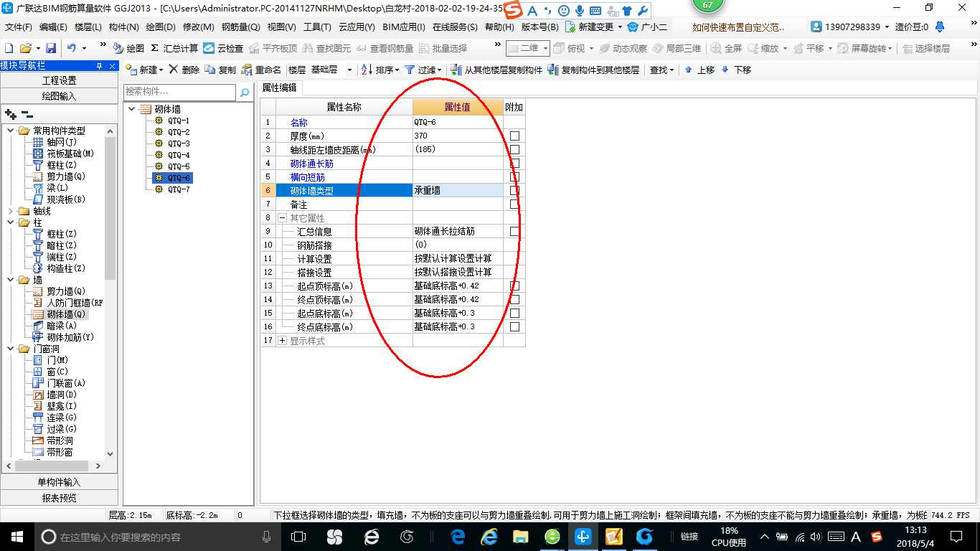
Task: Click the new file icon in toolbar
Action: point(9,48)
